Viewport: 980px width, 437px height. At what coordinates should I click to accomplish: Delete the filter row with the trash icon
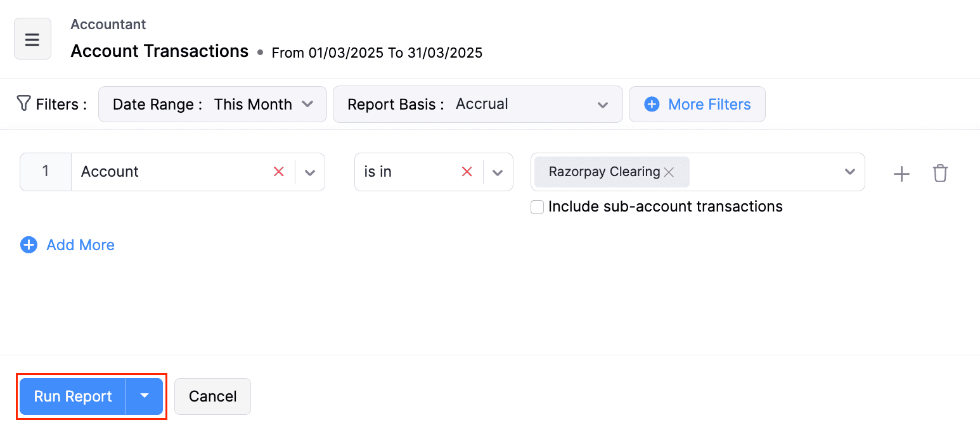(x=940, y=173)
